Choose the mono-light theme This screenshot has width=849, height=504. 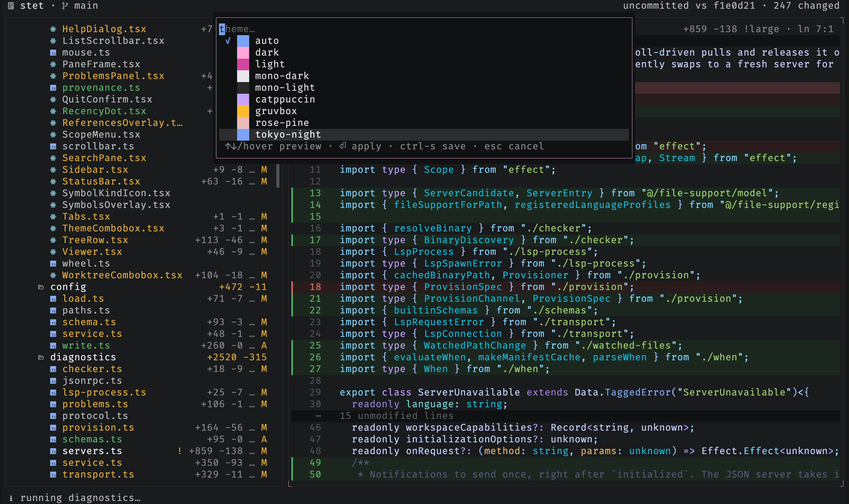pos(424,88)
